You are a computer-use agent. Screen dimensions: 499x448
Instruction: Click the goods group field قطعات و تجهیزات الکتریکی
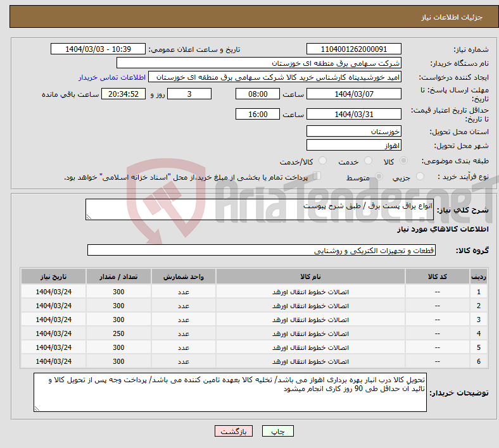pyautogui.click(x=262, y=250)
